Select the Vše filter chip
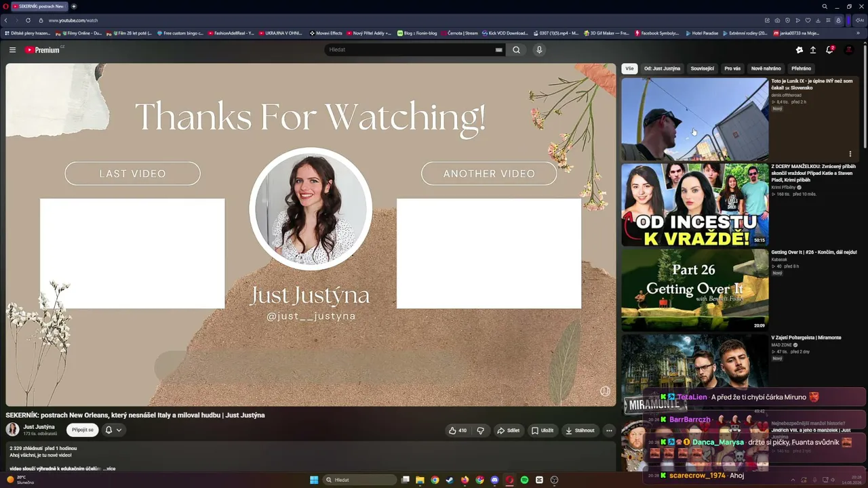 click(x=629, y=68)
